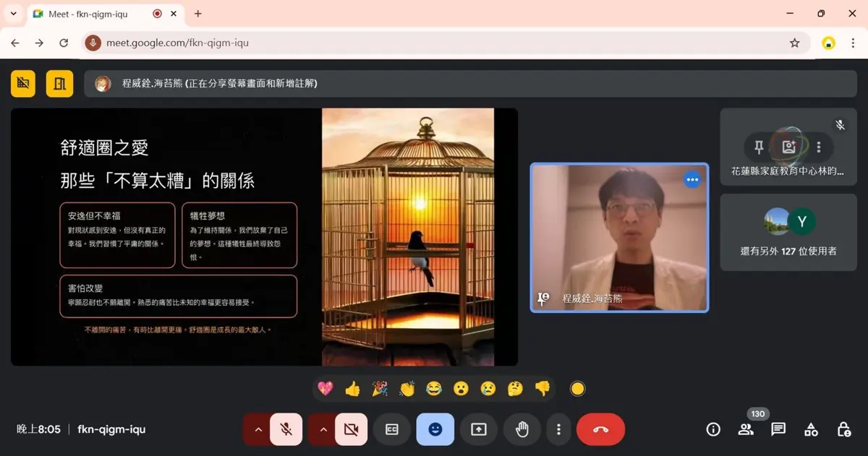Click the middle overlay icon on 花蓮縣 tile
The image size is (868, 456).
click(x=788, y=147)
